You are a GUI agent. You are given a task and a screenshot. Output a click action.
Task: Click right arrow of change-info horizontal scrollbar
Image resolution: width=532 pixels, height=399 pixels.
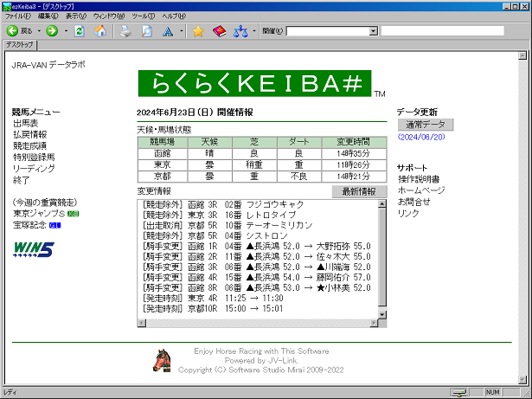374,323
